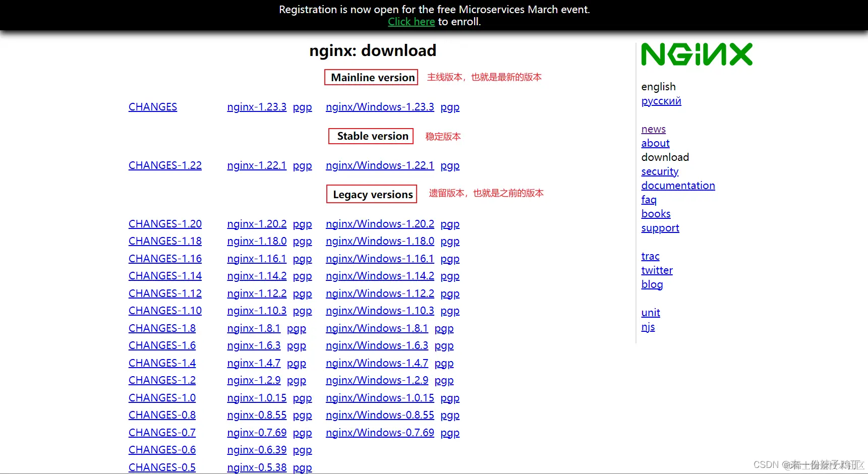
Task: Download nginx/Windows-1.2.9
Action: [x=377, y=380]
